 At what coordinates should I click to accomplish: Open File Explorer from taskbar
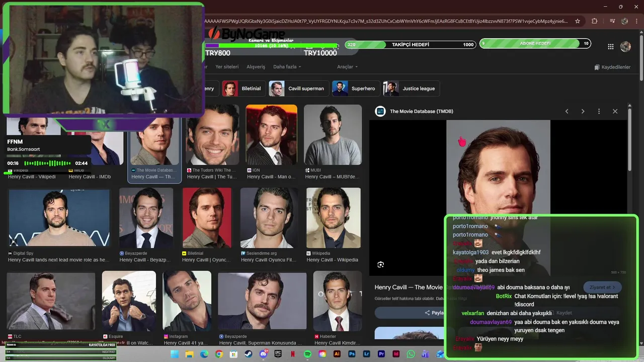[x=189, y=354]
